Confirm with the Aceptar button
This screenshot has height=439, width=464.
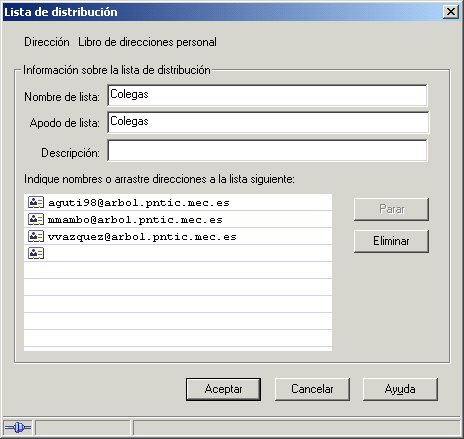click(x=223, y=389)
